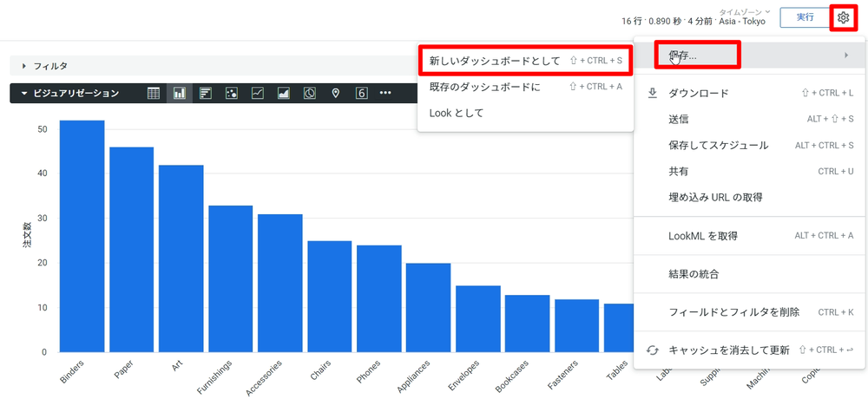Screen dimensions: 868x399
Task: Click the Binders axis label
Action: 71,372
